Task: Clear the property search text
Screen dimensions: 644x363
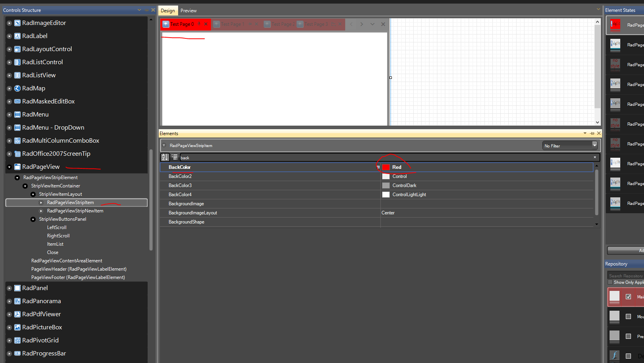Action: pyautogui.click(x=595, y=157)
